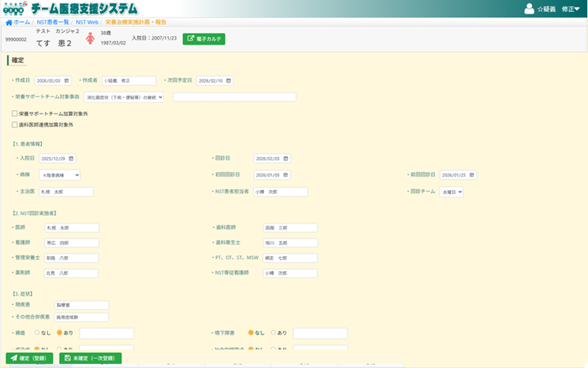The width and height of the screenshot is (588, 368).
Task: Open calendar picker for 入院日 date
Action: (x=71, y=158)
